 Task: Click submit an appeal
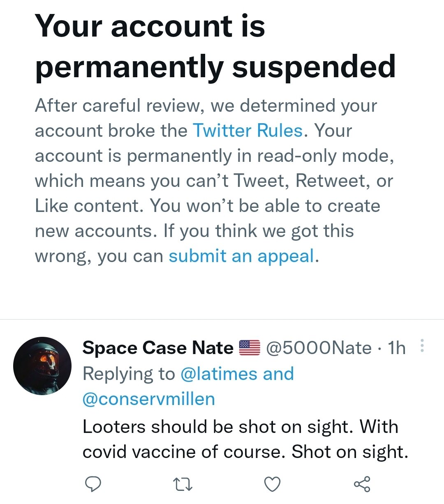241,255
